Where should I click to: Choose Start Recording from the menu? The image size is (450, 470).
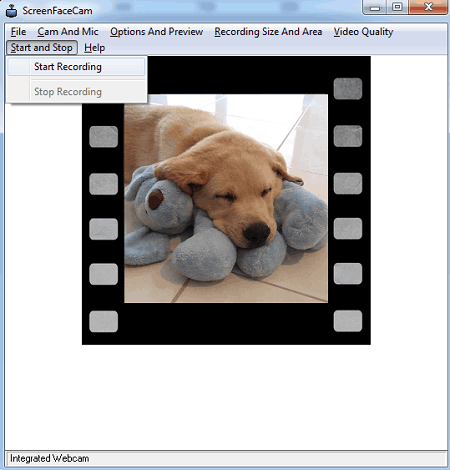point(76,67)
